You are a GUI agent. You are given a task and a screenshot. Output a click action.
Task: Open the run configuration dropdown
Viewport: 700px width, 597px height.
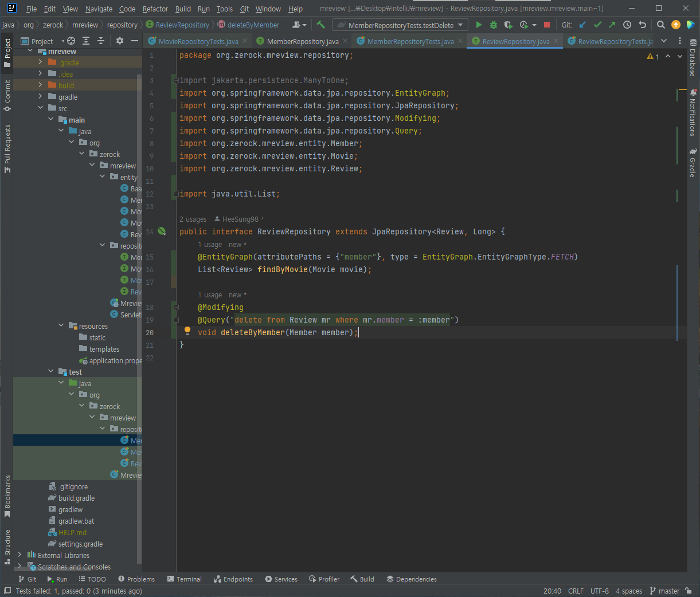(400, 25)
